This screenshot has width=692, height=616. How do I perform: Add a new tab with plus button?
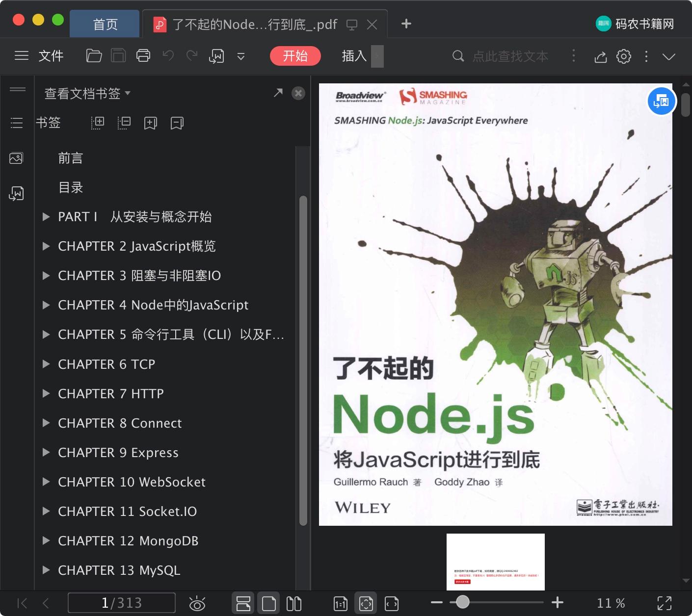pos(406,24)
